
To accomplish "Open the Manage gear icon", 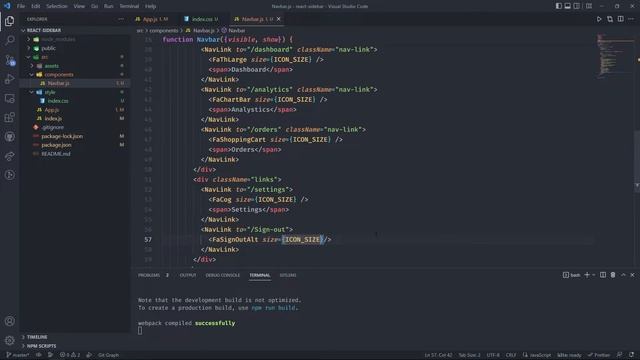I will click(x=9, y=340).
